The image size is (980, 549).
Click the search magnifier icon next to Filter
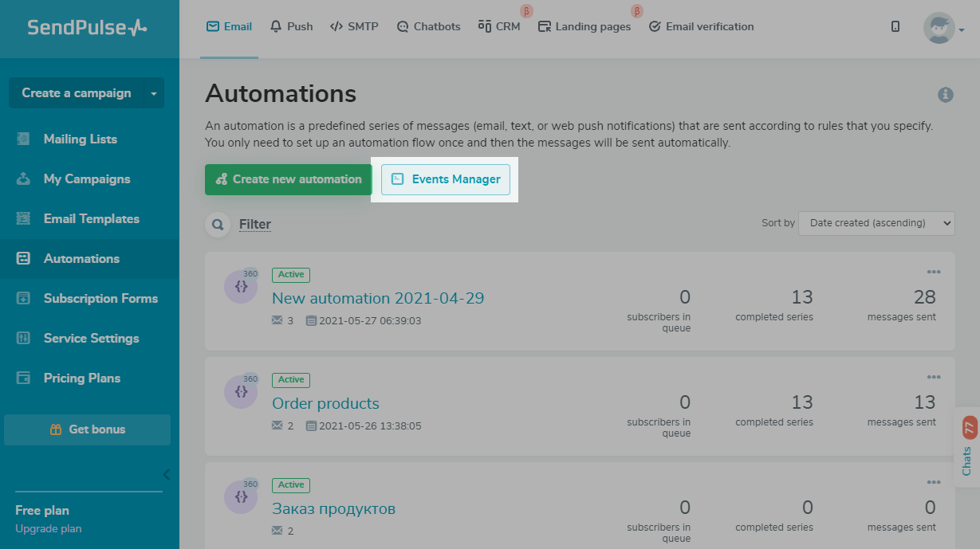point(218,225)
